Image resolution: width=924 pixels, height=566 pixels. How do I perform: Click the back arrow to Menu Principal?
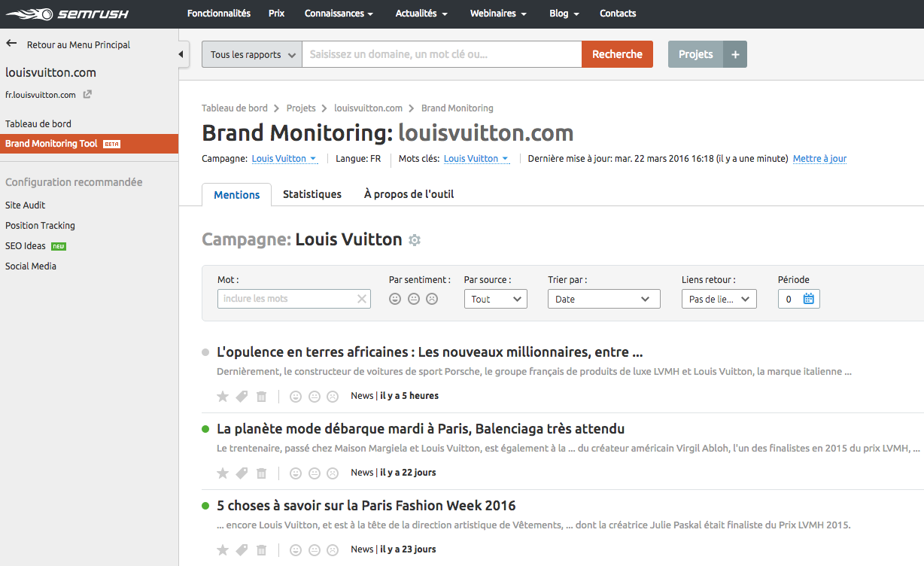[x=11, y=44]
